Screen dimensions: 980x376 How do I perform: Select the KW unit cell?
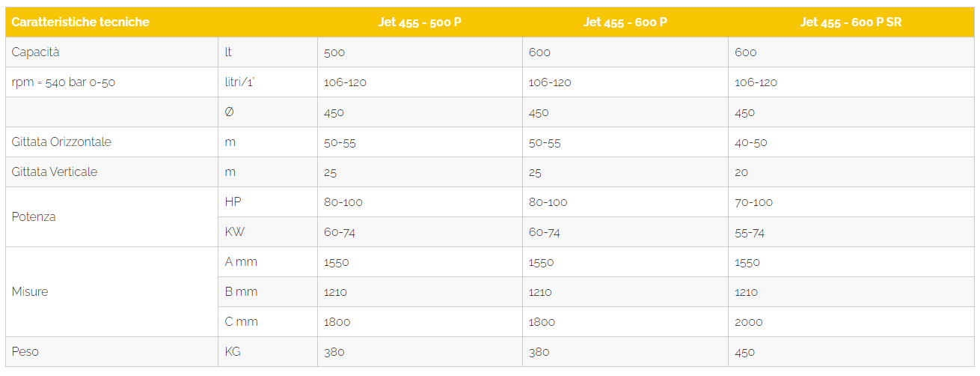coord(233,232)
